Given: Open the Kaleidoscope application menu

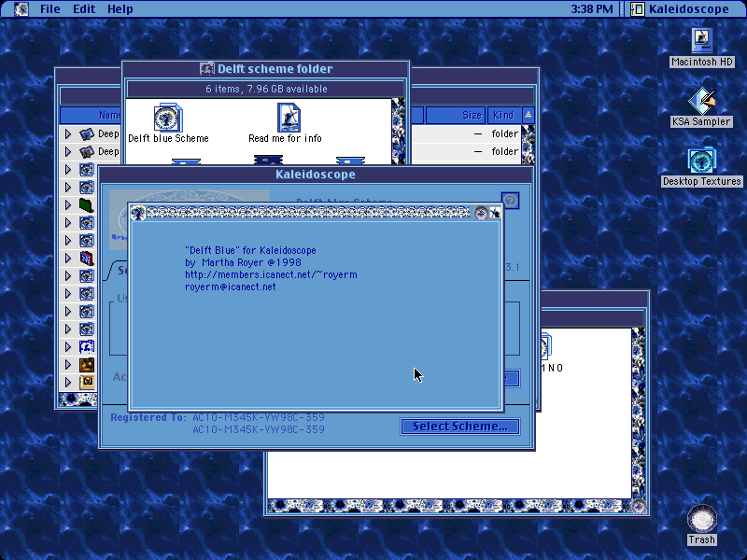Looking at the screenshot, I should (682, 9).
